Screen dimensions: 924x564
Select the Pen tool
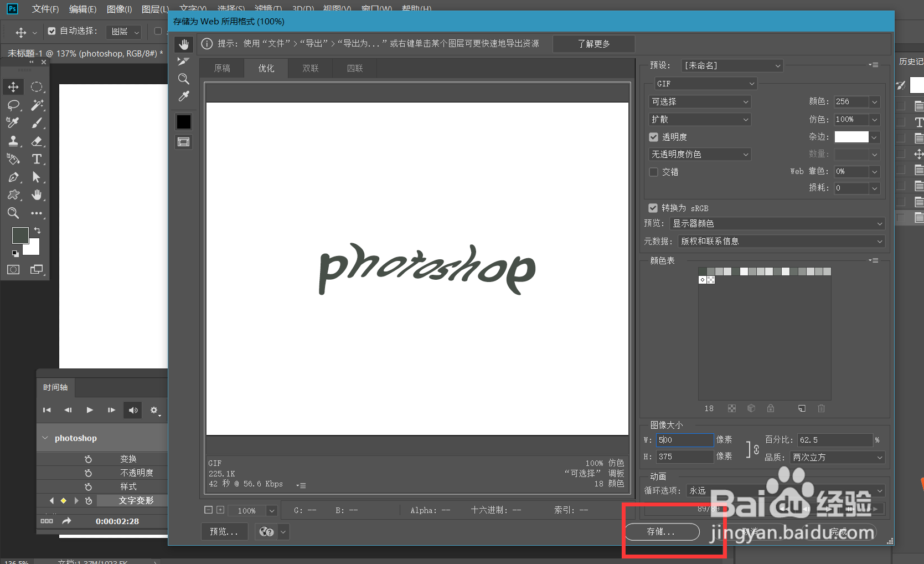(13, 177)
